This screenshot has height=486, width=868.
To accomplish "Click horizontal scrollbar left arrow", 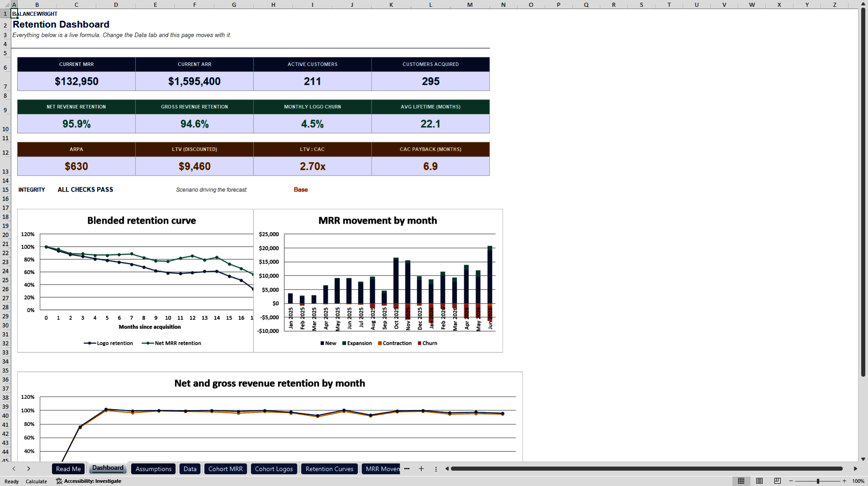I will click(x=447, y=469).
